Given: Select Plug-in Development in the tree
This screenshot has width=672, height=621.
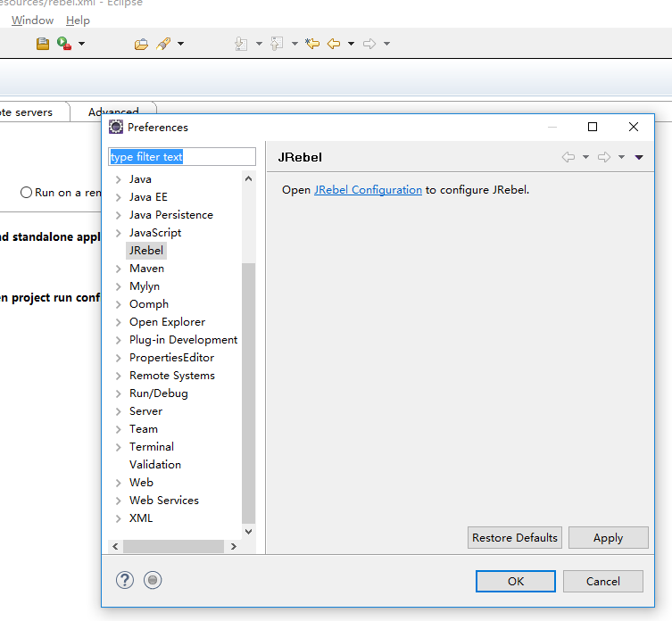Looking at the screenshot, I should tap(184, 339).
